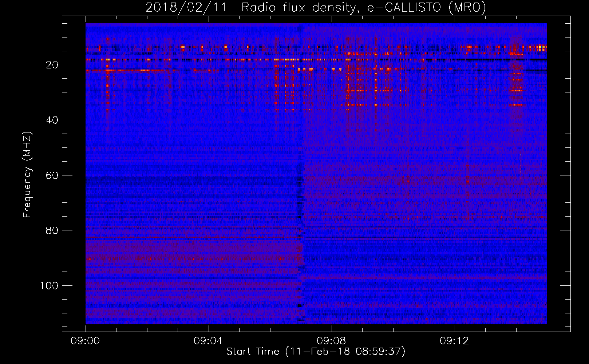Click the '40' frequency tick label

52,120
